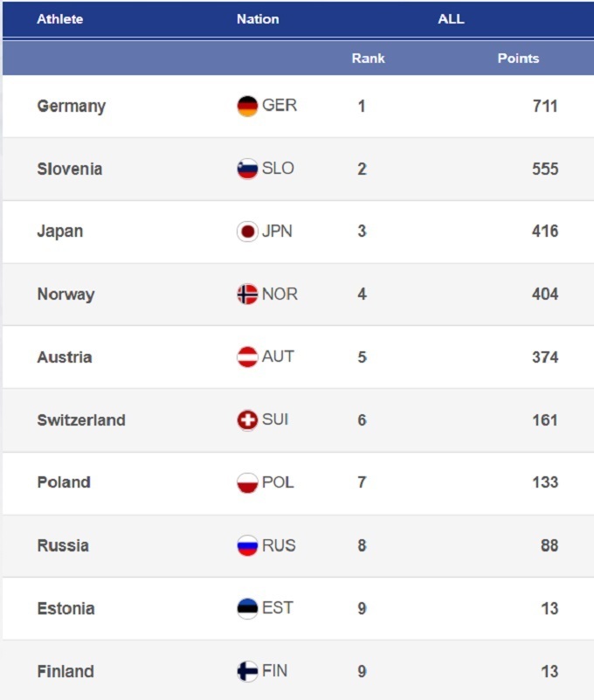Click the Norway flag icon
Screen dimensions: 594x700
click(247, 295)
